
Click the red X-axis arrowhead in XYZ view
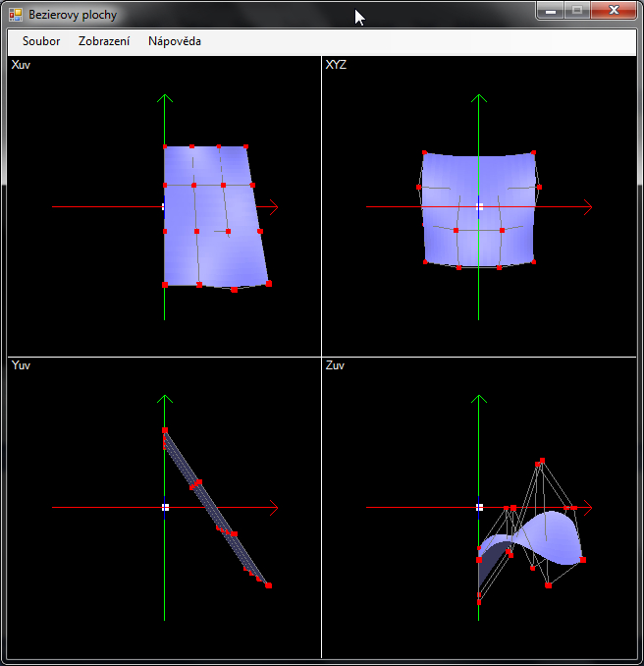tap(587, 207)
